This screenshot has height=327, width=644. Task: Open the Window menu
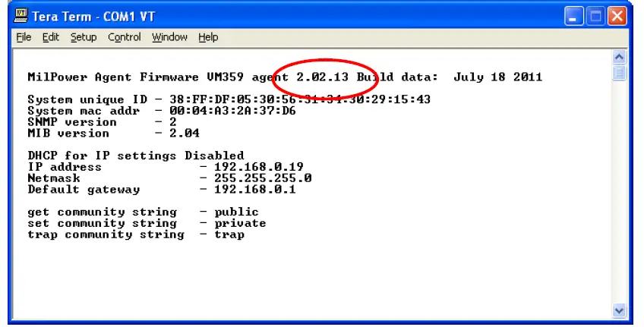169,37
